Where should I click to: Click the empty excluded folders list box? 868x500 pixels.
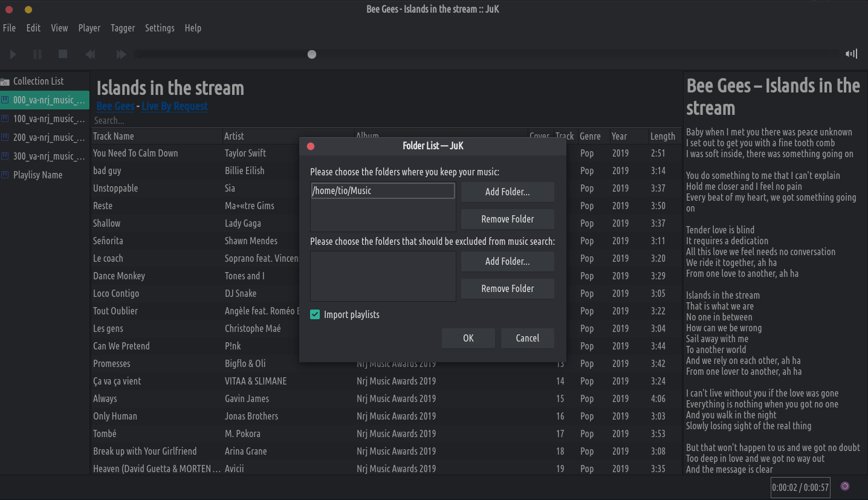pyautogui.click(x=383, y=276)
